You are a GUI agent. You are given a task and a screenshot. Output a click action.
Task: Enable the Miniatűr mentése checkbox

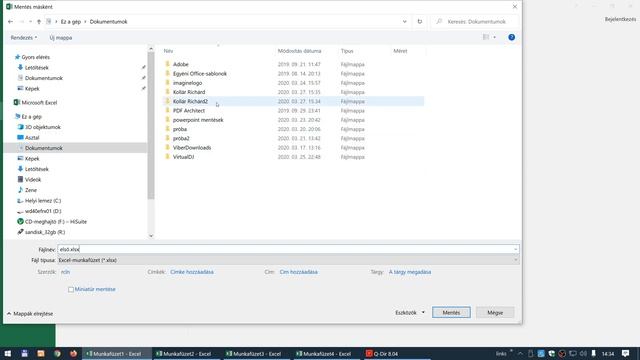pyautogui.click(x=71, y=289)
